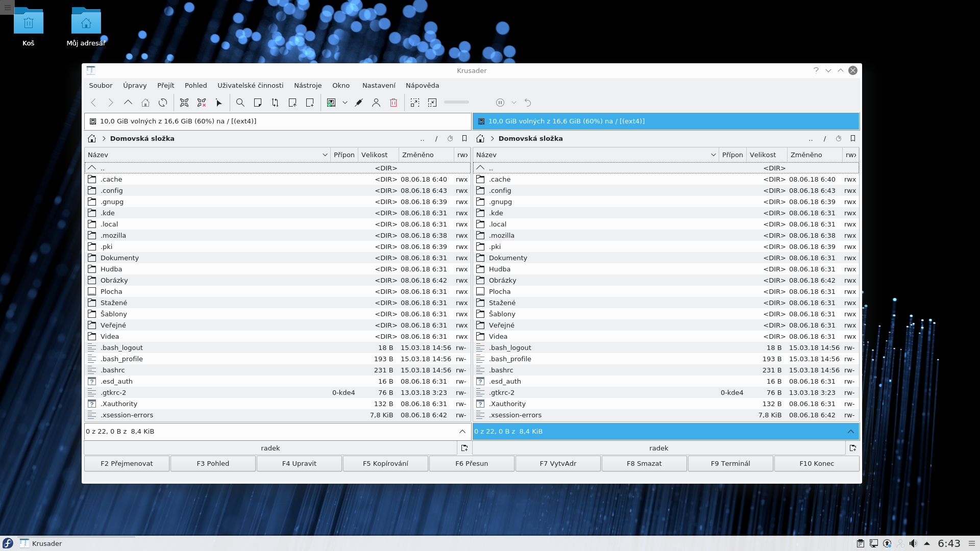Go to home via toolbar house icon

[145, 103]
